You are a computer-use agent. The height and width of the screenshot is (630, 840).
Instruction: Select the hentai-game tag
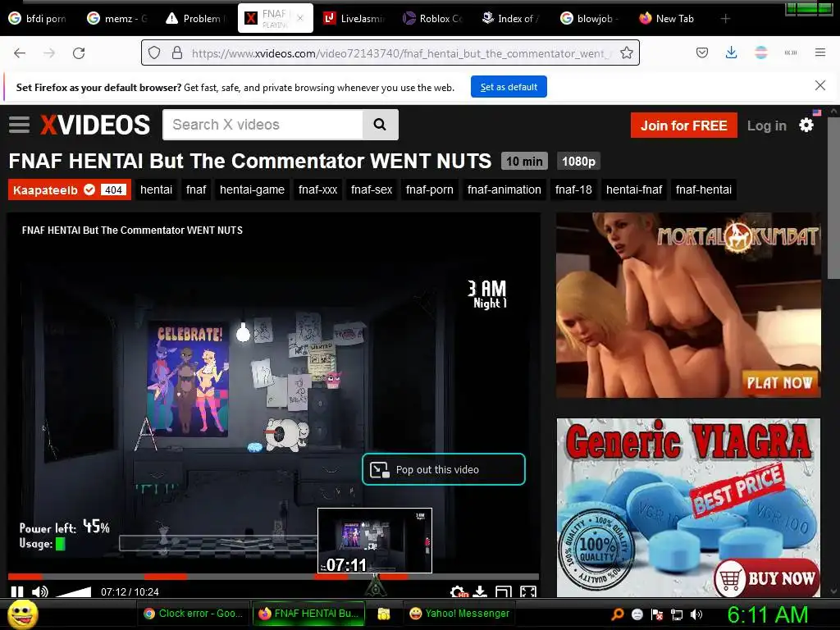pyautogui.click(x=252, y=189)
